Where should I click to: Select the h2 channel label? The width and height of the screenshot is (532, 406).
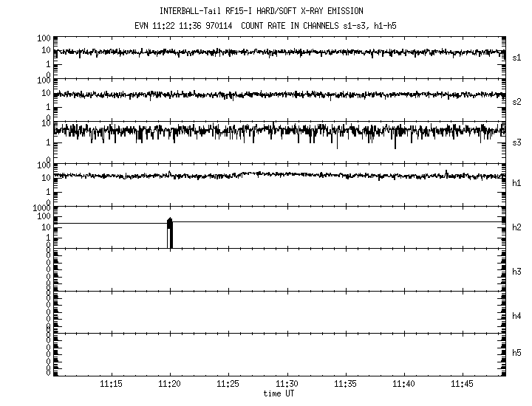(x=516, y=227)
